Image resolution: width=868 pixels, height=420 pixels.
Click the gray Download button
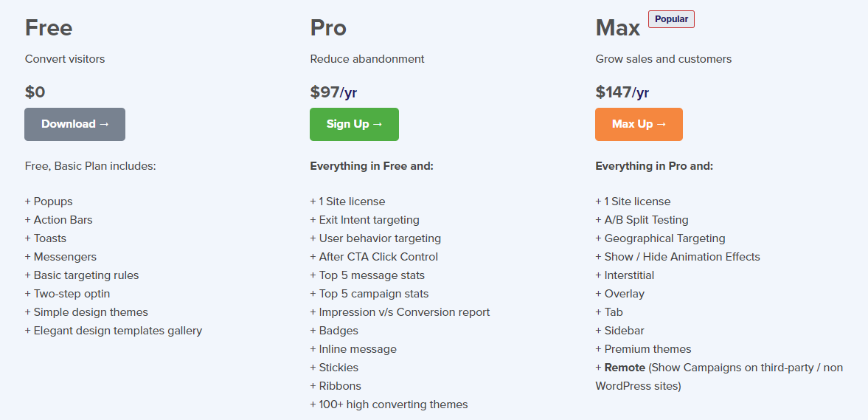tap(74, 124)
